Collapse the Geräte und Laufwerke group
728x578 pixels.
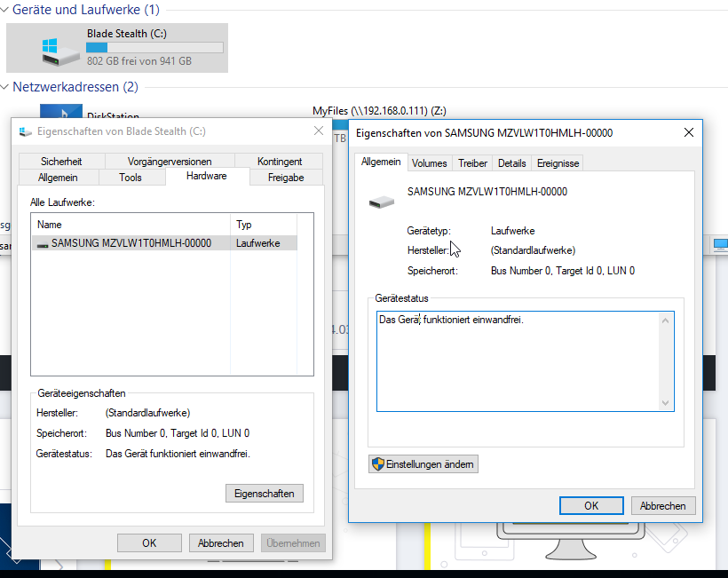pyautogui.click(x=4, y=10)
